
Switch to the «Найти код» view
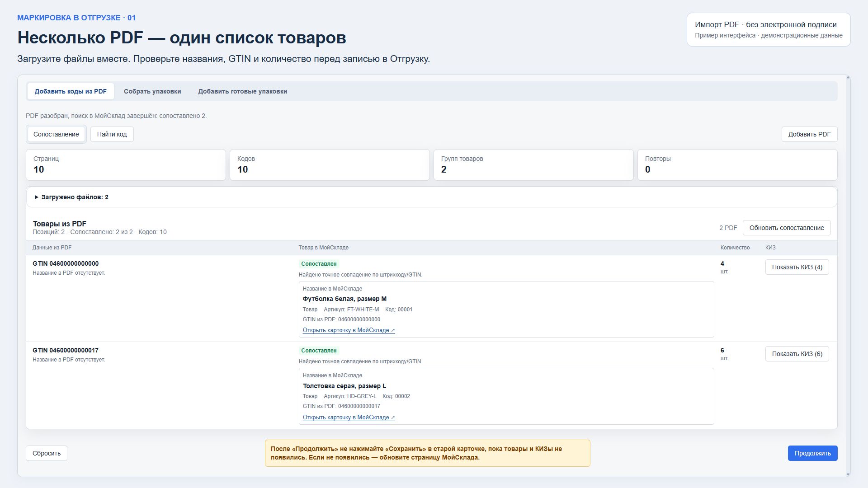112,134
